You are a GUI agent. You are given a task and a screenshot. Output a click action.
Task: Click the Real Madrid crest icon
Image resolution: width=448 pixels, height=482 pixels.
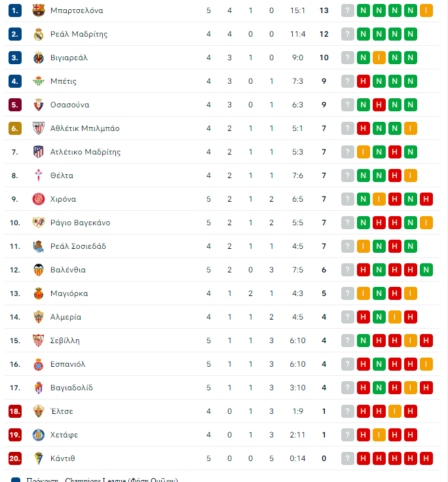click(39, 34)
